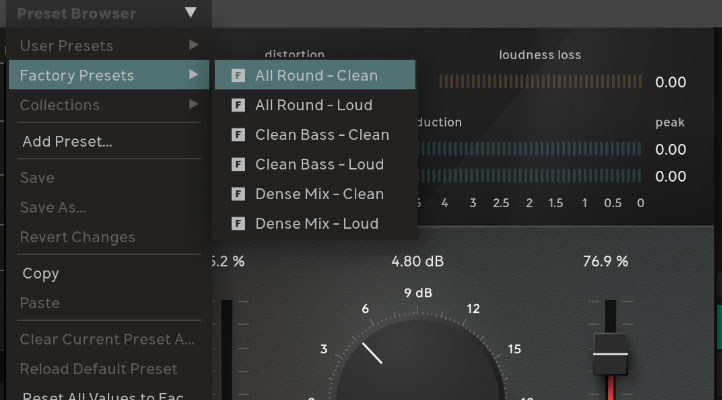This screenshot has width=722, height=400.
Task: Click the 9 dB mark on the knob scale
Action: (x=418, y=293)
